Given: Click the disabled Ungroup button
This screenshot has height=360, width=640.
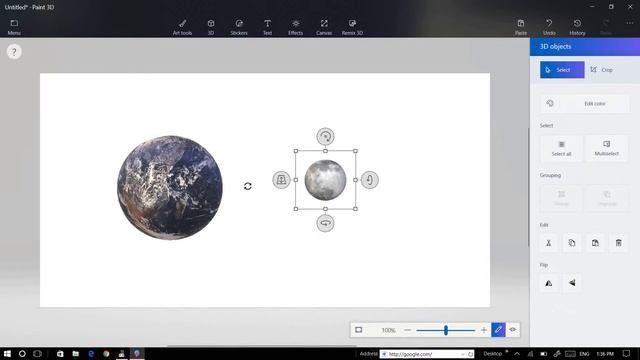Looking at the screenshot, I should coord(607,198).
